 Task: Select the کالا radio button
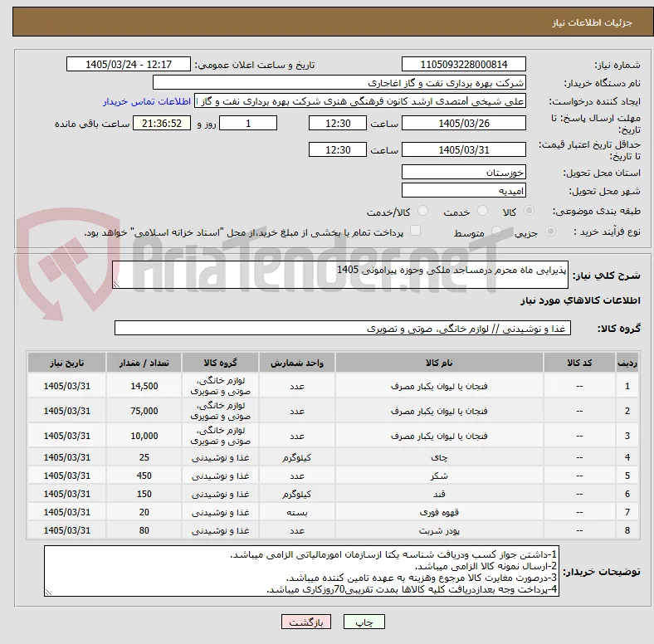[529, 211]
